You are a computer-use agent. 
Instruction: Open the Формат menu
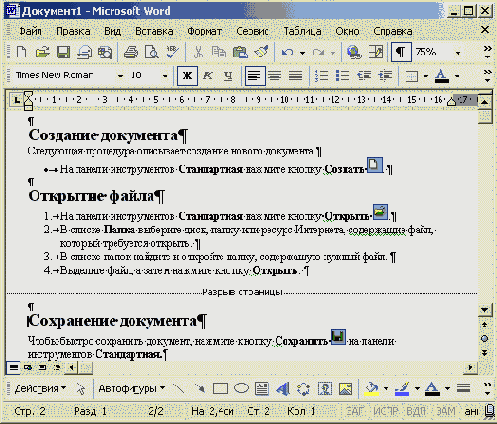204,31
